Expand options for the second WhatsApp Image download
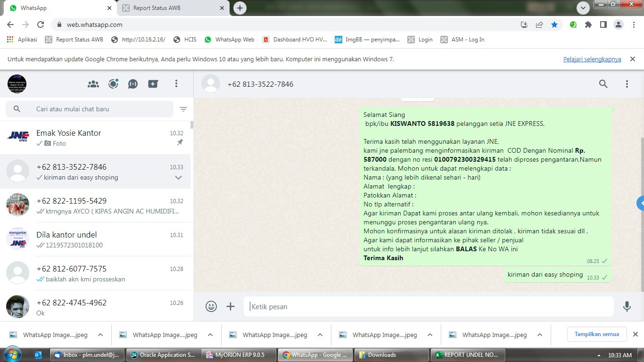Screen dimensions: 644x362 coord(210,335)
